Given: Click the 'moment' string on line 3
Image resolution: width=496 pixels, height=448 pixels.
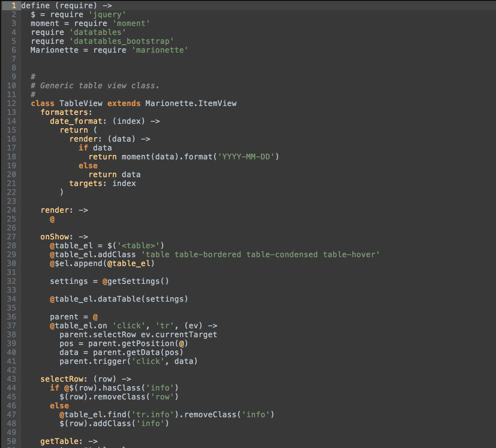Looking at the screenshot, I should click(x=131, y=23).
